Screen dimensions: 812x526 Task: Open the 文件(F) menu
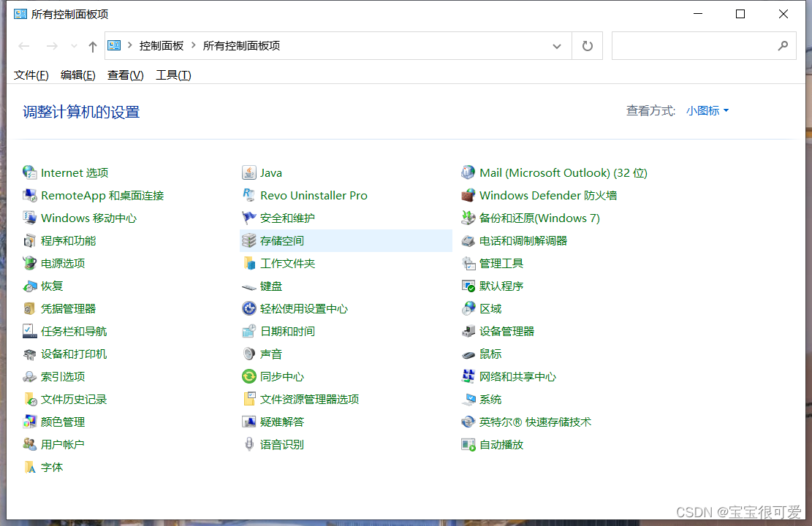coord(31,75)
